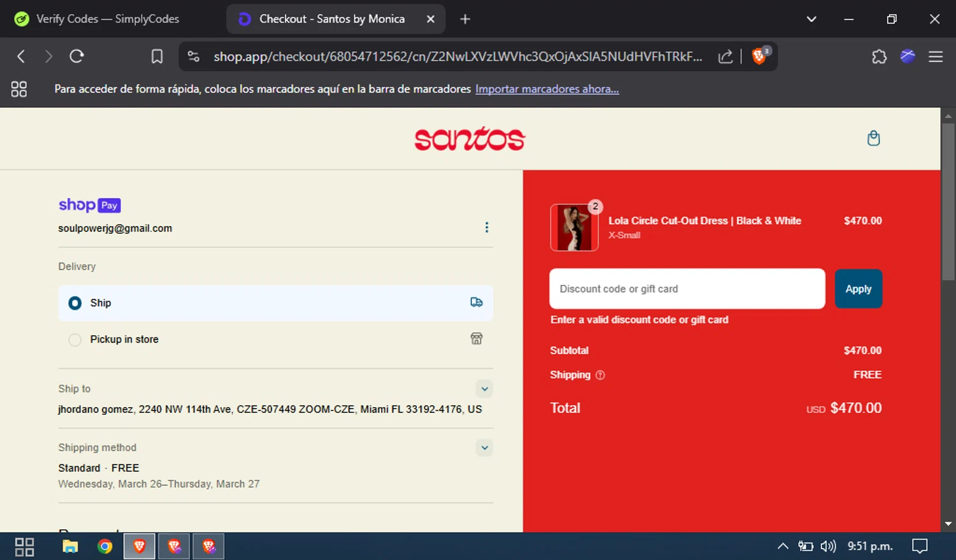Click the share page icon
This screenshot has width=956, height=560.
tap(725, 57)
